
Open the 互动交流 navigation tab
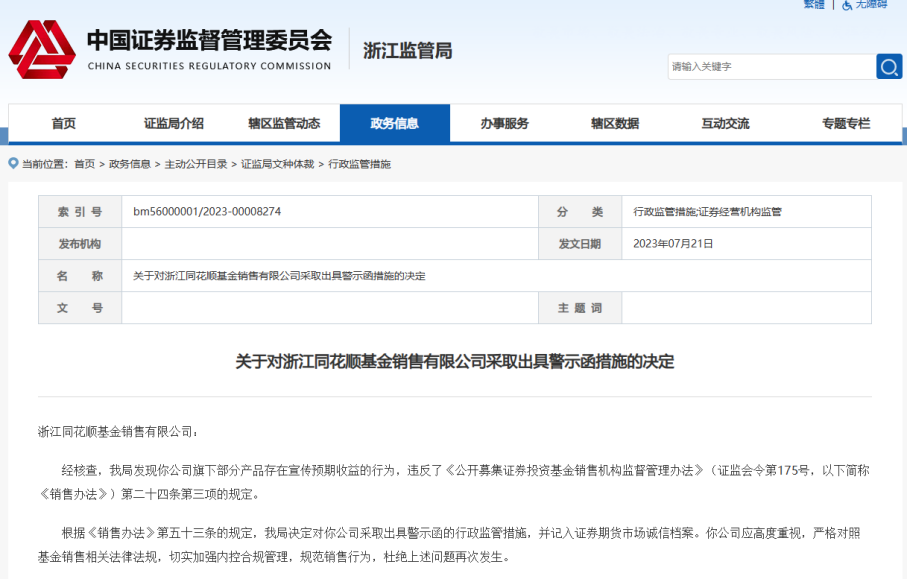725,123
